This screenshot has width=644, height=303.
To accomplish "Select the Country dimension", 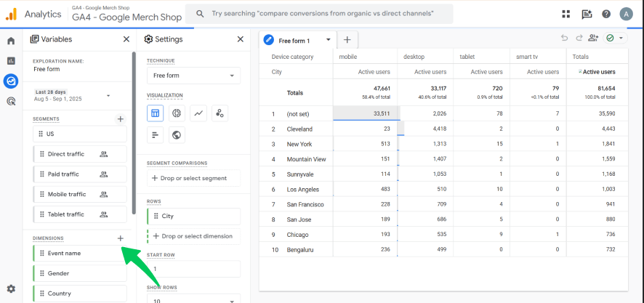I will pyautogui.click(x=80, y=294).
